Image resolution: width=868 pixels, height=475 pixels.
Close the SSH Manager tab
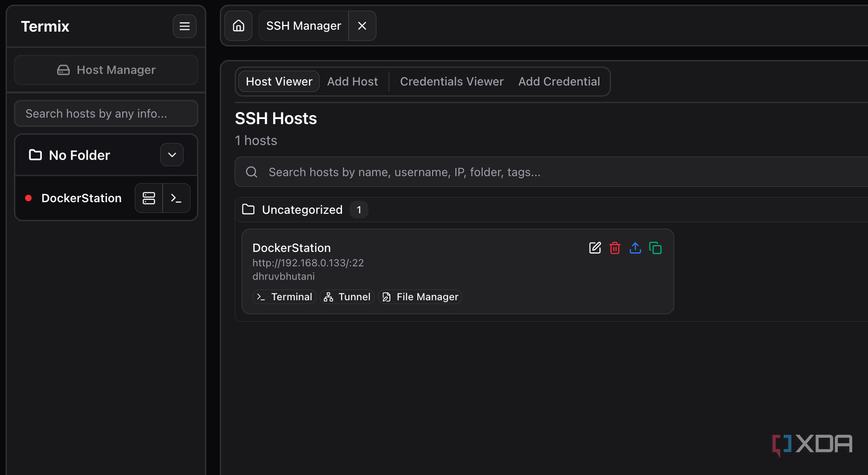[362, 26]
